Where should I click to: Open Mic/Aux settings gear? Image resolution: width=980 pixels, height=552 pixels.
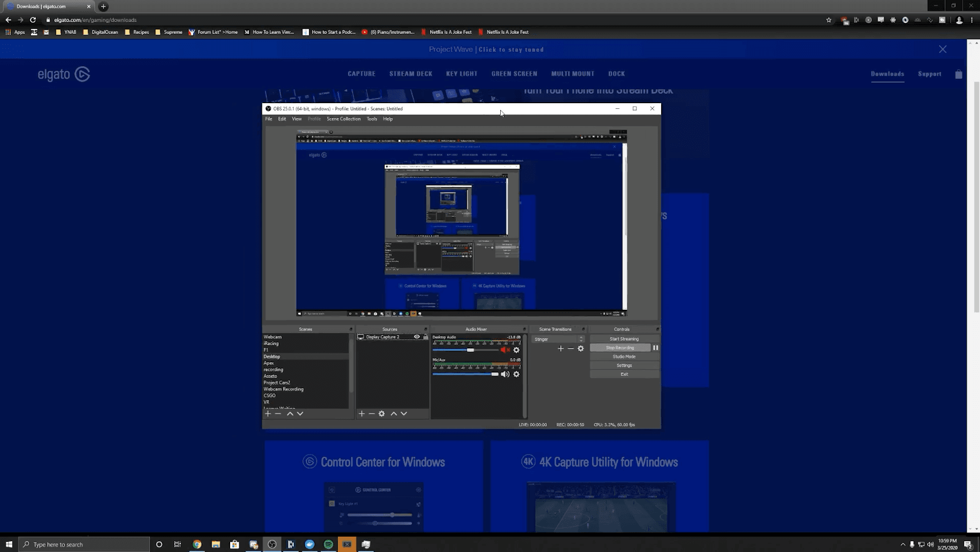[x=516, y=374]
